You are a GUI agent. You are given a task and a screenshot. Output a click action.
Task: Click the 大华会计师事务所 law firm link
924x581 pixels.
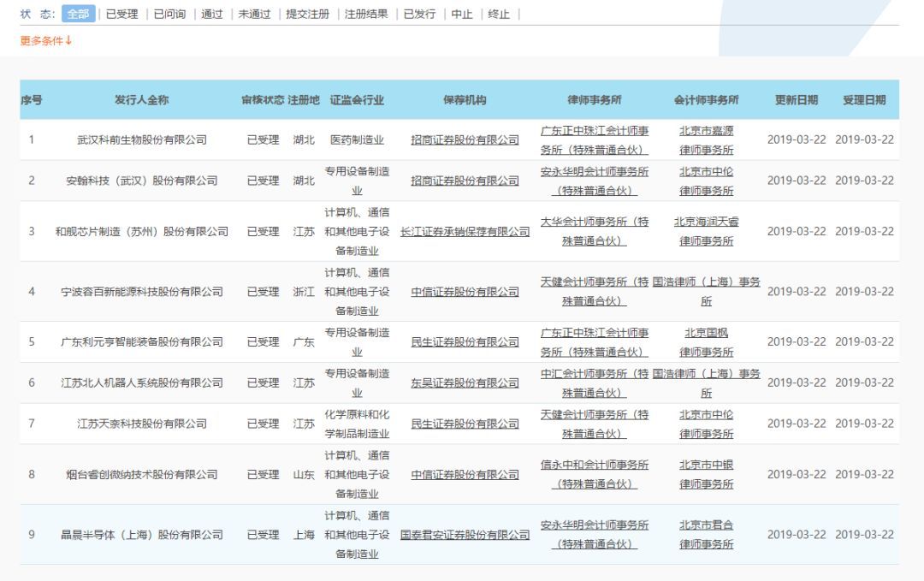click(x=596, y=231)
